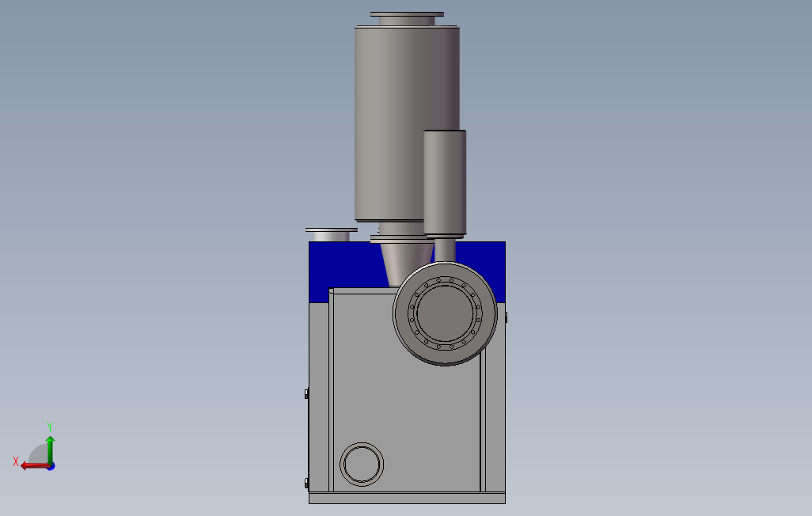The width and height of the screenshot is (812, 516).
Task: Click the X label of the coordinate triad
Action: tap(16, 461)
